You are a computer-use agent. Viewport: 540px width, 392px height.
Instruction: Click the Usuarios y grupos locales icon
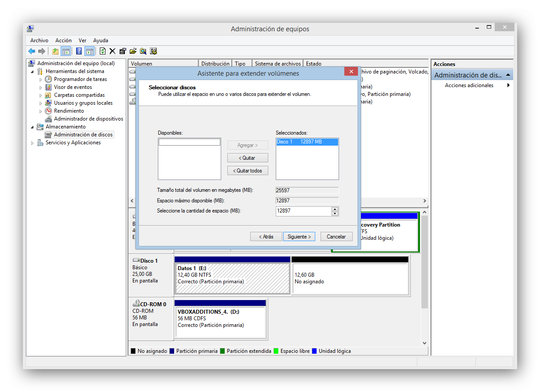coord(48,103)
